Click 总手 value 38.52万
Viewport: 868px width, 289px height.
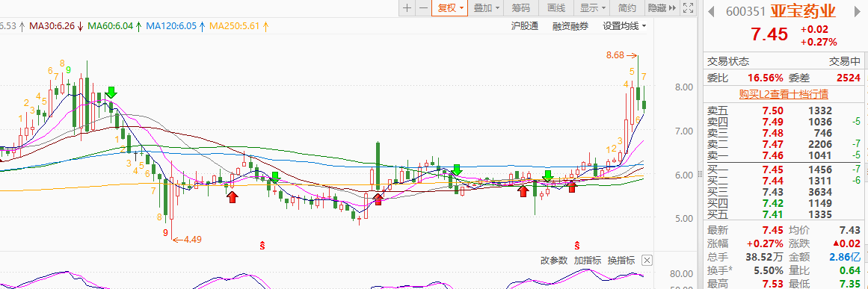tap(765, 257)
